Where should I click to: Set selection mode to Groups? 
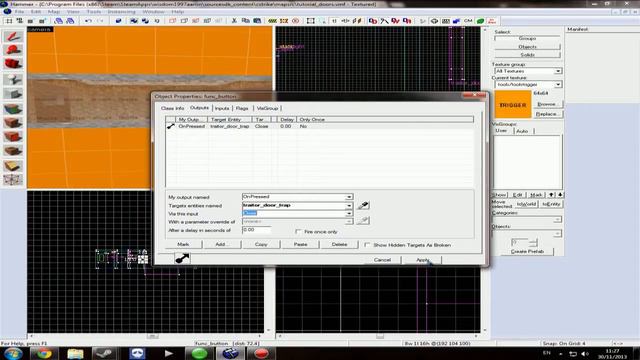527,38
